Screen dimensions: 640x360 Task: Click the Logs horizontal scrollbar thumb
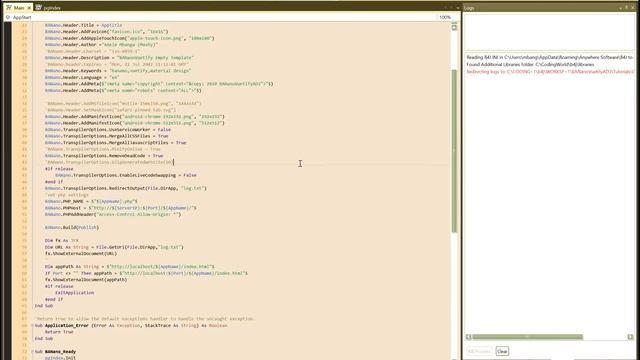[527, 337]
